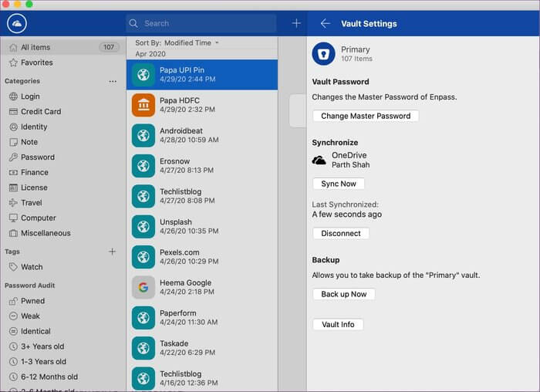
Task: Select the Papa UPI Pin entry
Action: point(202,75)
